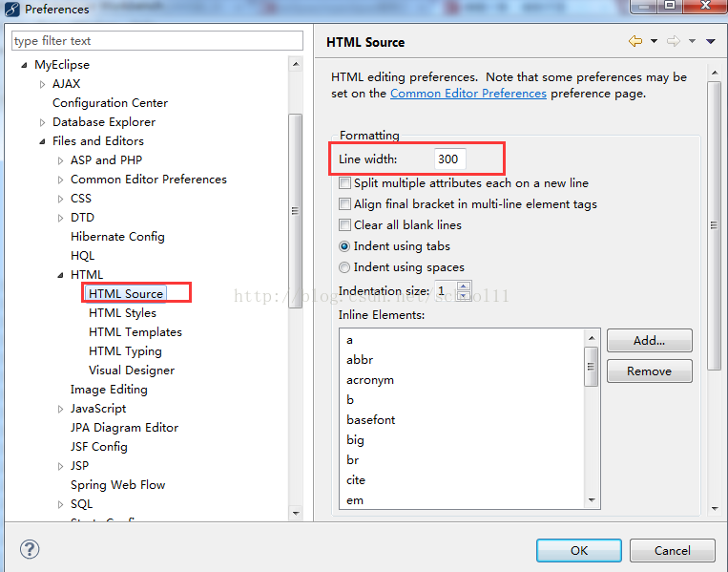Open the Visual Designer preferences page
The image size is (728, 572).
[132, 370]
